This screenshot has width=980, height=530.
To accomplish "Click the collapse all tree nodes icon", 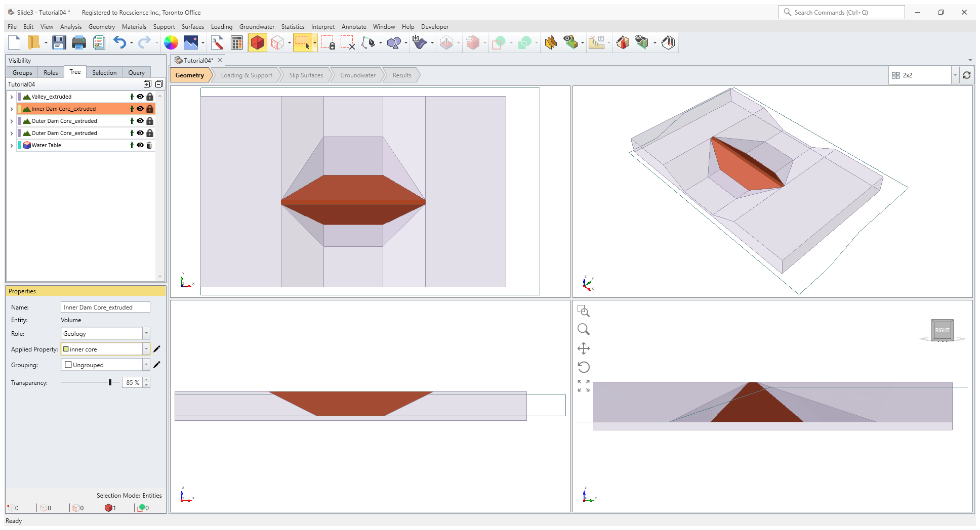I will (159, 84).
